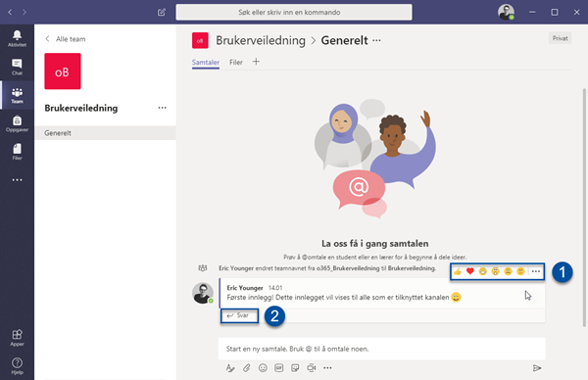Select the Samtaler tab
Viewport: 588px width, 380px height.
[206, 63]
